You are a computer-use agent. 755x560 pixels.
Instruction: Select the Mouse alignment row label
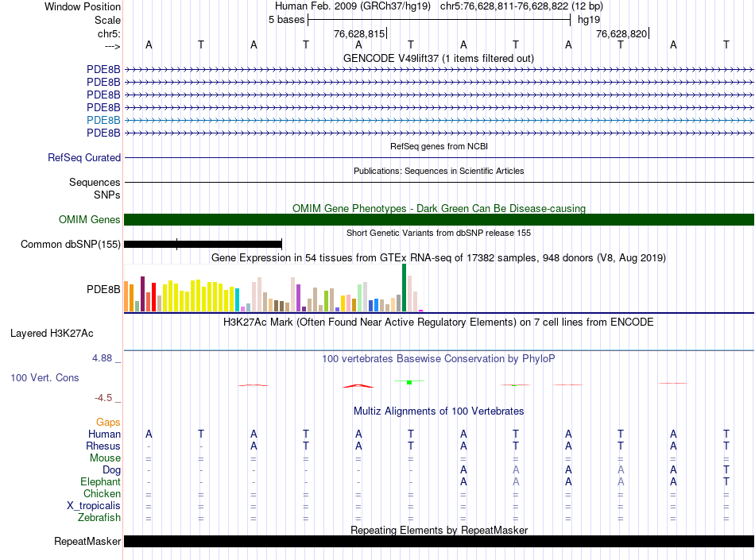(x=105, y=458)
